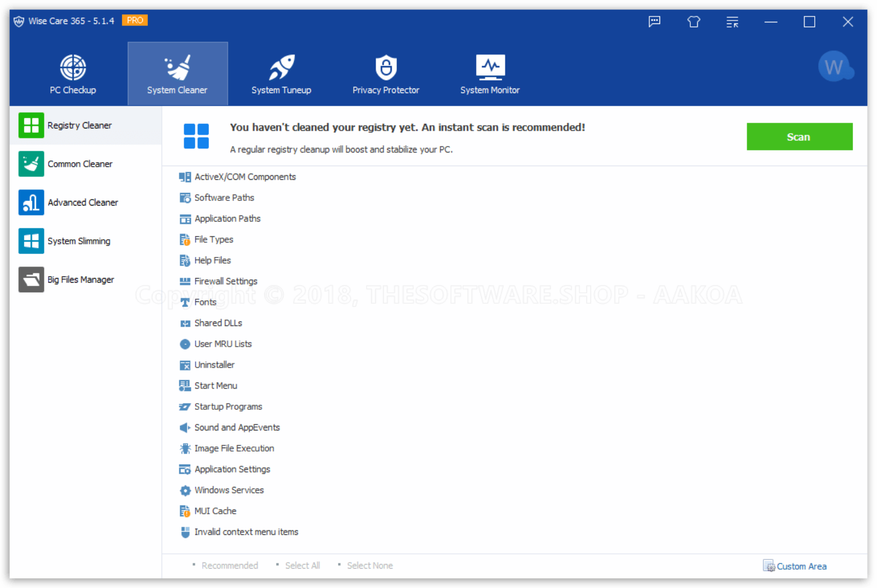This screenshot has width=877, height=588.
Task: Click the PRO badge in title bar
Action: [135, 21]
